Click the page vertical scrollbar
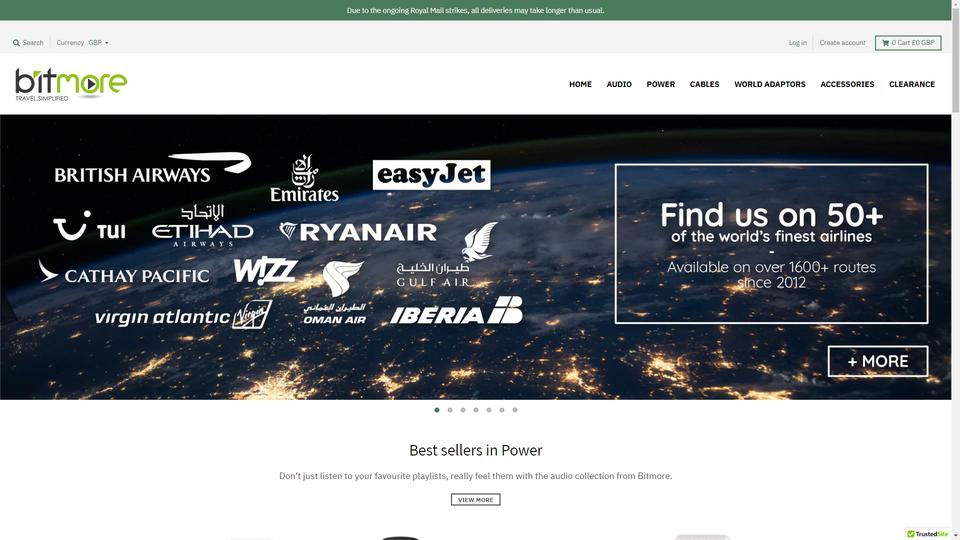This screenshot has height=540, width=960. pyautogui.click(x=956, y=270)
